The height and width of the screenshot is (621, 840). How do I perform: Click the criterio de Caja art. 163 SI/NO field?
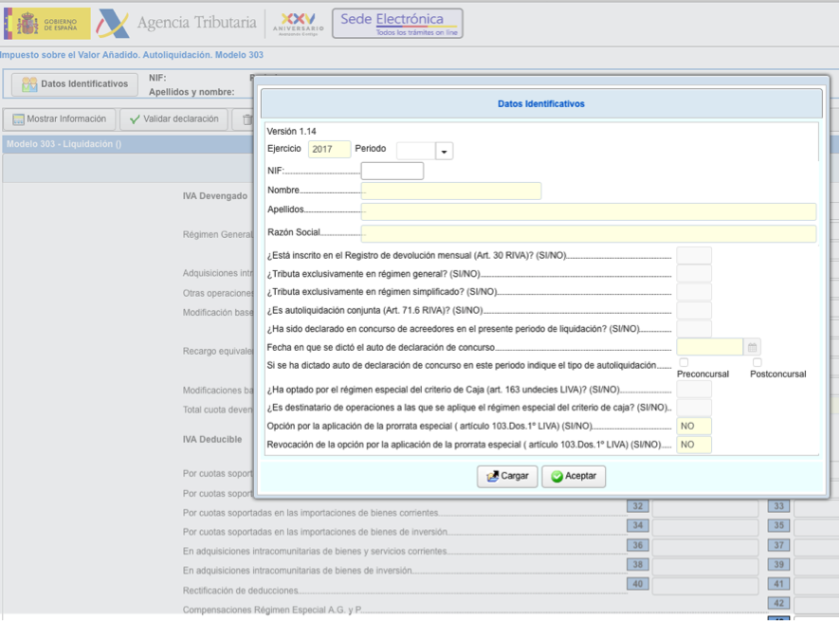(694, 390)
